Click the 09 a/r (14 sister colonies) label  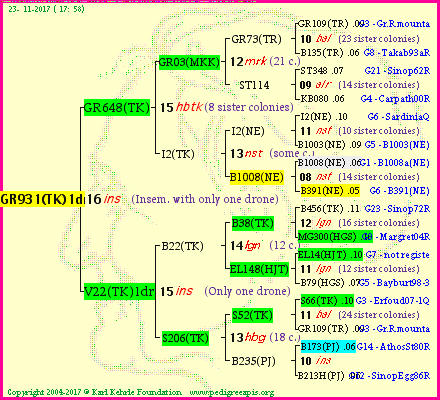pos(359,85)
